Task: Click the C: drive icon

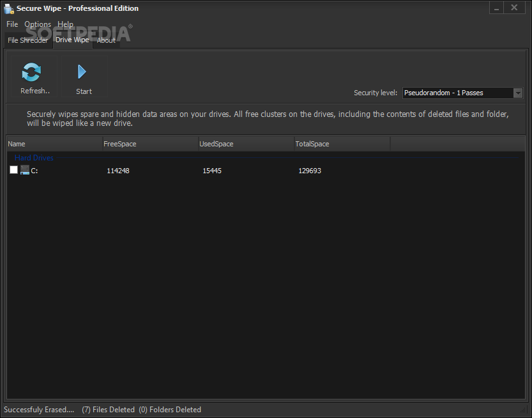Action: (x=25, y=170)
